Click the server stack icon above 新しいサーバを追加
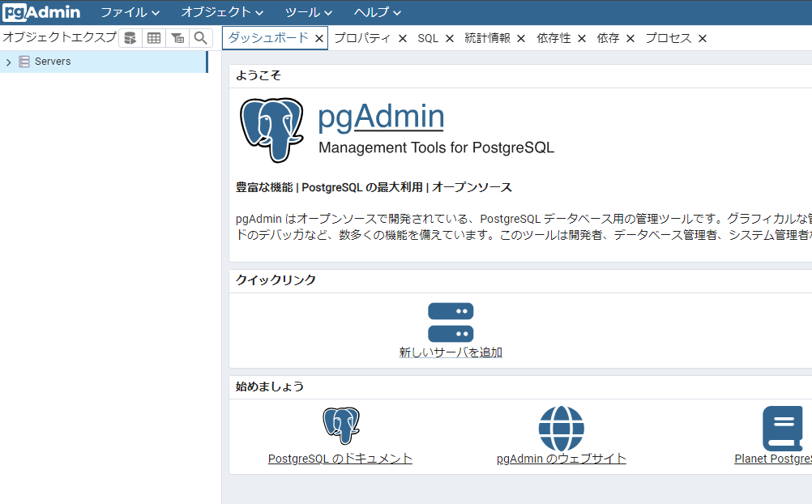Screen dimensions: 812x504 [451, 322]
